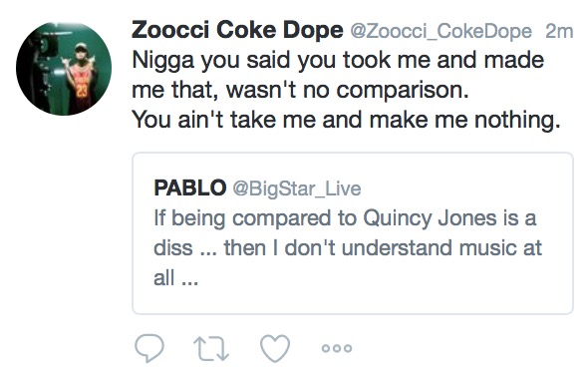Click the number 23 jersey in the avatar
The height and width of the screenshot is (375, 588).
pyautogui.click(x=82, y=90)
